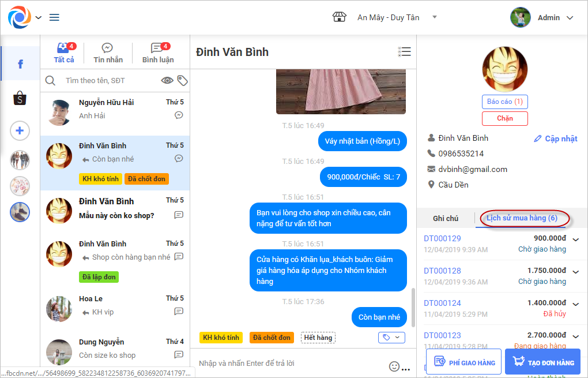The height and width of the screenshot is (378, 588).
Task: Add a new channel with the plus icon
Action: [x=20, y=130]
